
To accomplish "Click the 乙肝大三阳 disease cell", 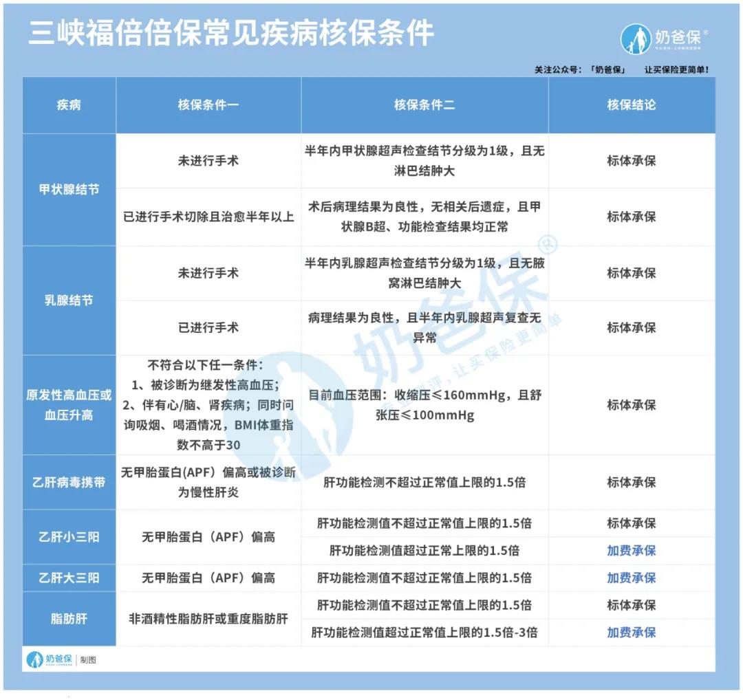I will pyautogui.click(x=69, y=578).
